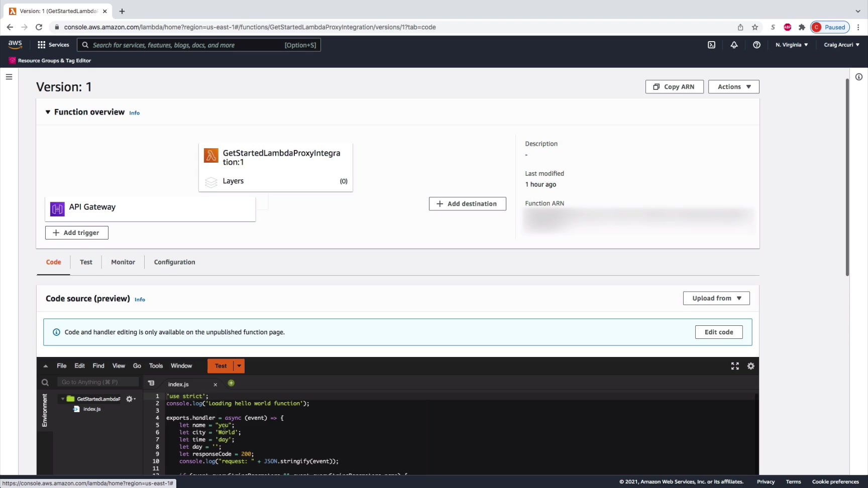Open the notifications bell
Viewport: 868px width, 488px height.
734,45
